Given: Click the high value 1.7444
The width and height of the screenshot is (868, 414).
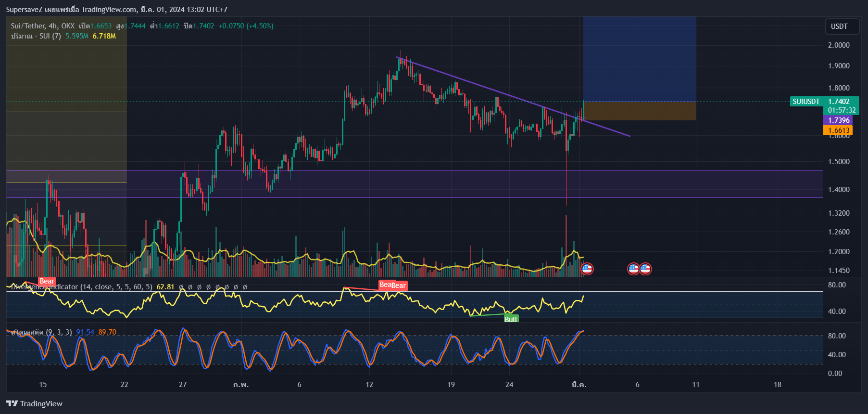Looking at the screenshot, I should [x=135, y=26].
